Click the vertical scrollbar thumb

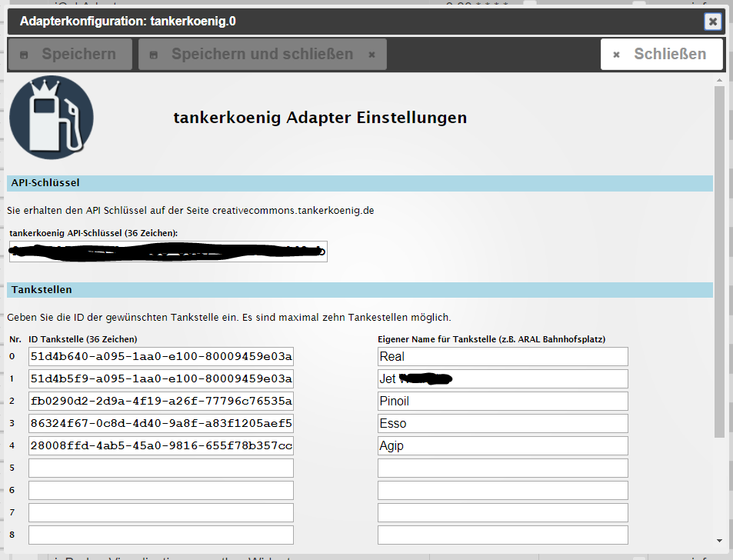719,262
